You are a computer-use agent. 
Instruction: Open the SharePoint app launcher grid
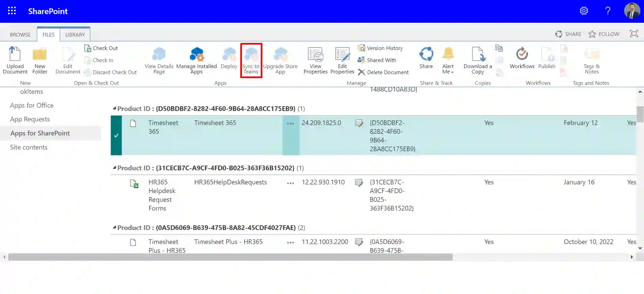click(12, 11)
